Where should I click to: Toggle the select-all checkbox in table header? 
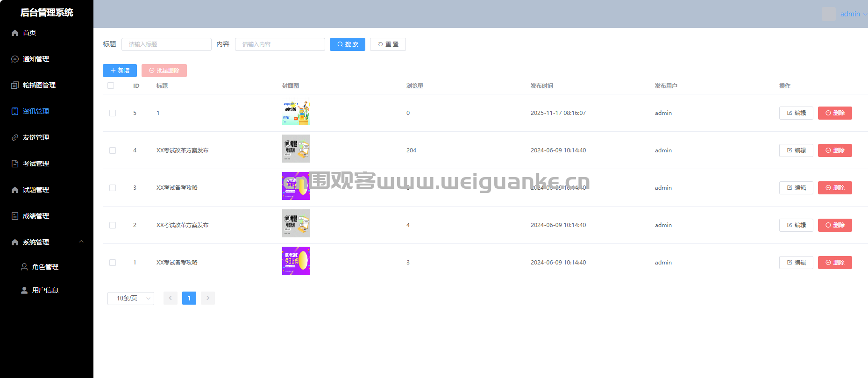[x=111, y=86]
